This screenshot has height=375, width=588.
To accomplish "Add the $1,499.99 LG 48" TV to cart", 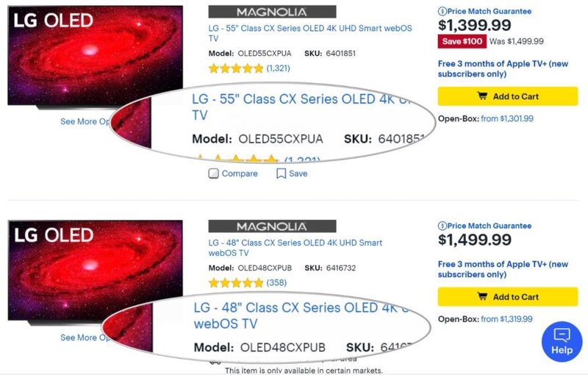I will (507, 297).
